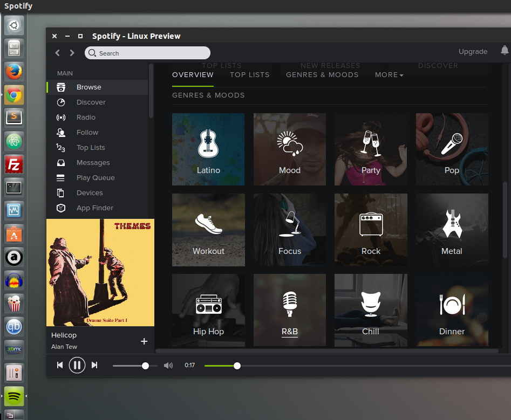
Task: Mute audio with the speaker icon
Action: [168, 366]
